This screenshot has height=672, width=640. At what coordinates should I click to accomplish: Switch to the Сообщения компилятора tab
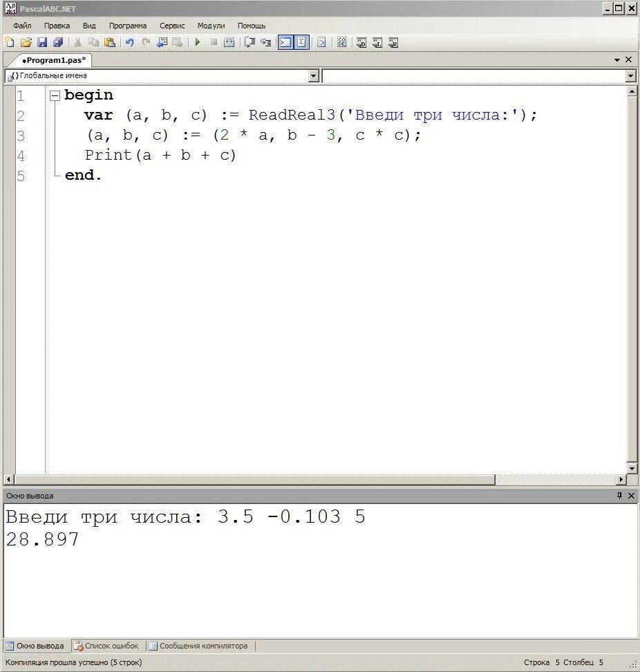(x=198, y=646)
